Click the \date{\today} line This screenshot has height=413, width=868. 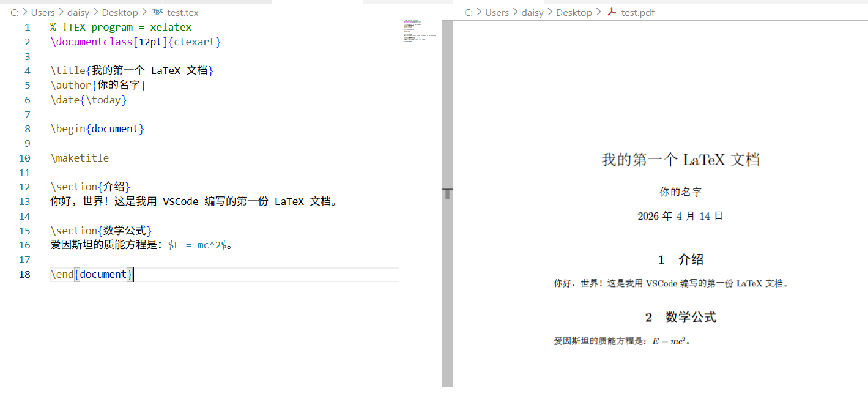coord(89,100)
